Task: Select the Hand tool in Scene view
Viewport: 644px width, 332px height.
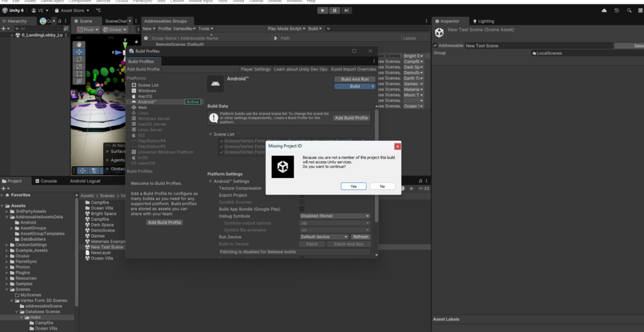Action: (79, 44)
